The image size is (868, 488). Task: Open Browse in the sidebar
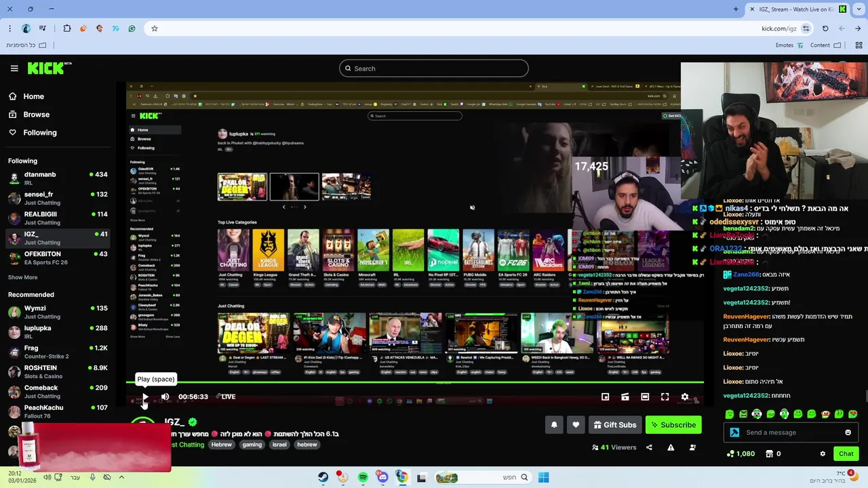coord(29,115)
